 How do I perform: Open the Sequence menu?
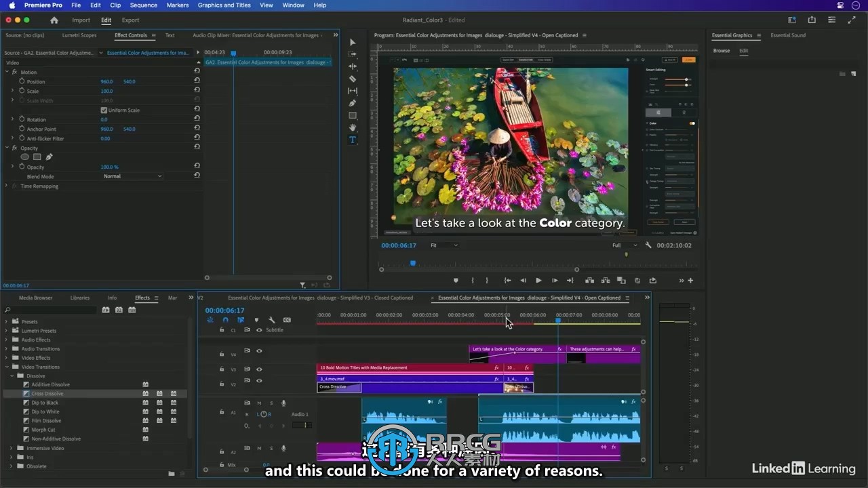click(143, 5)
